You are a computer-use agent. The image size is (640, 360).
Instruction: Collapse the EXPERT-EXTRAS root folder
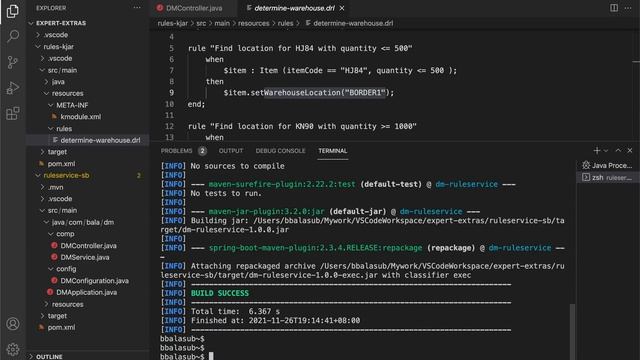click(x=61, y=23)
